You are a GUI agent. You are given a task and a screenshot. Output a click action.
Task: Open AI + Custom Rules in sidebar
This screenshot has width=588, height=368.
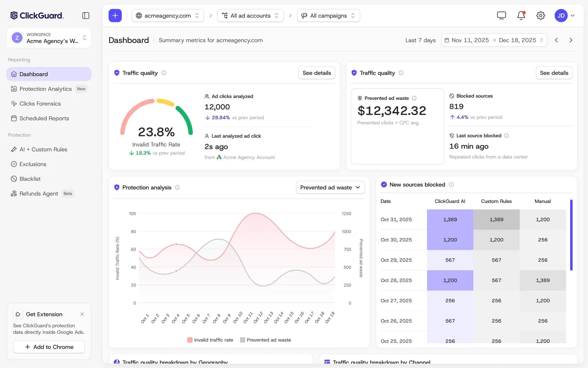pos(49,149)
